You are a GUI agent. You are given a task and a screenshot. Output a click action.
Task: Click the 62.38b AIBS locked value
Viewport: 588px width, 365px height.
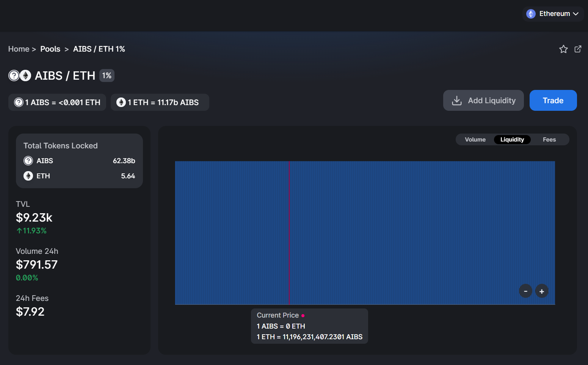pos(124,161)
